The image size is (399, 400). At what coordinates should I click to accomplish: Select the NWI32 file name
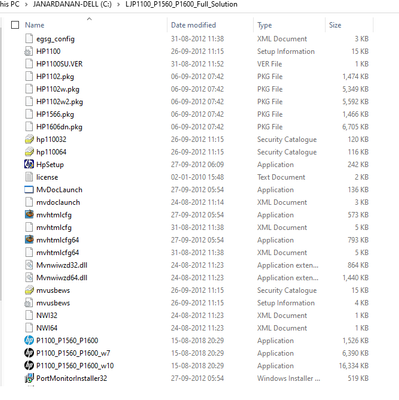47,315
